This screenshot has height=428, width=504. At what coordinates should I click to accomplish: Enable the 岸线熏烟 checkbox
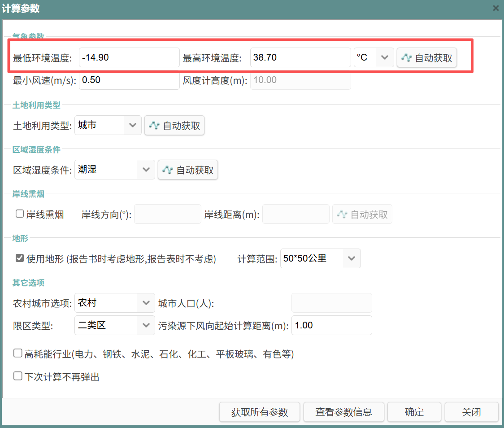coord(20,214)
